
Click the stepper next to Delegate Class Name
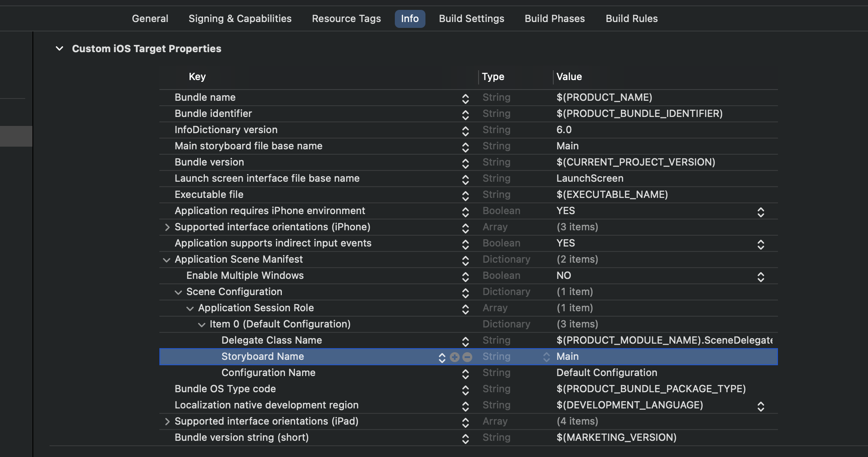click(x=466, y=341)
